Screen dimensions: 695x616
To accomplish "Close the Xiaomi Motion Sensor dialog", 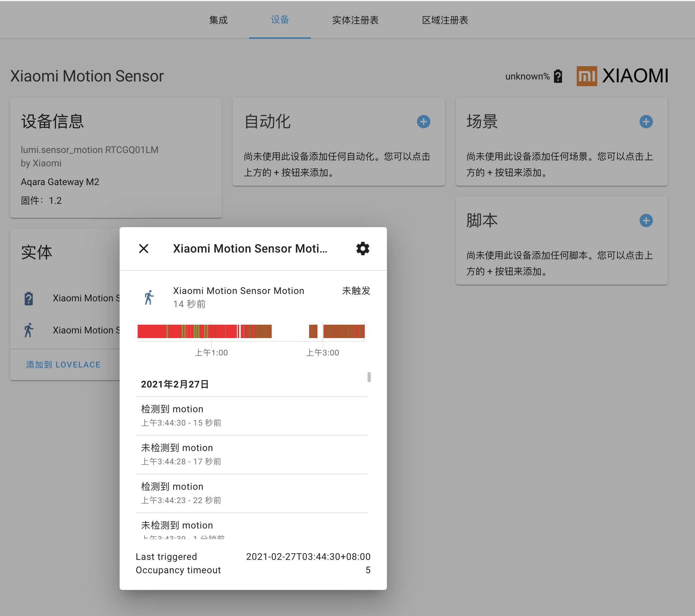I will coord(144,249).
